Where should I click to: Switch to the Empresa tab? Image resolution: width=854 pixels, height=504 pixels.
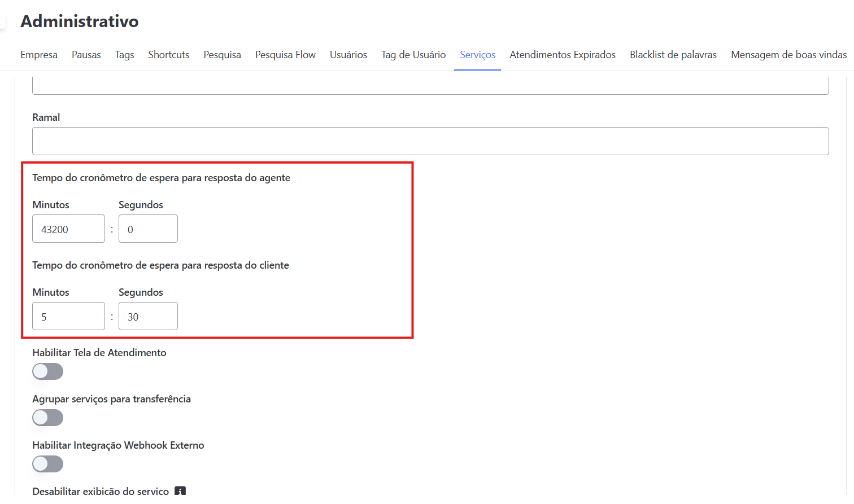pyautogui.click(x=38, y=54)
